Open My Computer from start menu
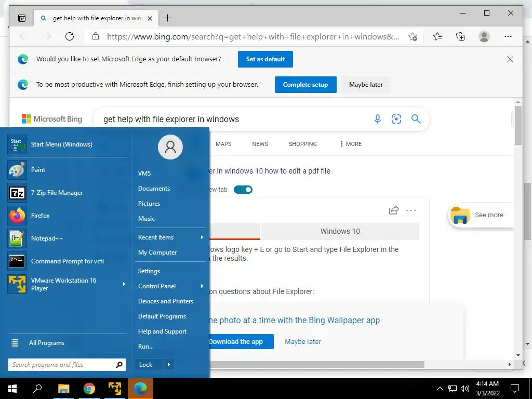The height and width of the screenshot is (399, 532). coord(157,252)
